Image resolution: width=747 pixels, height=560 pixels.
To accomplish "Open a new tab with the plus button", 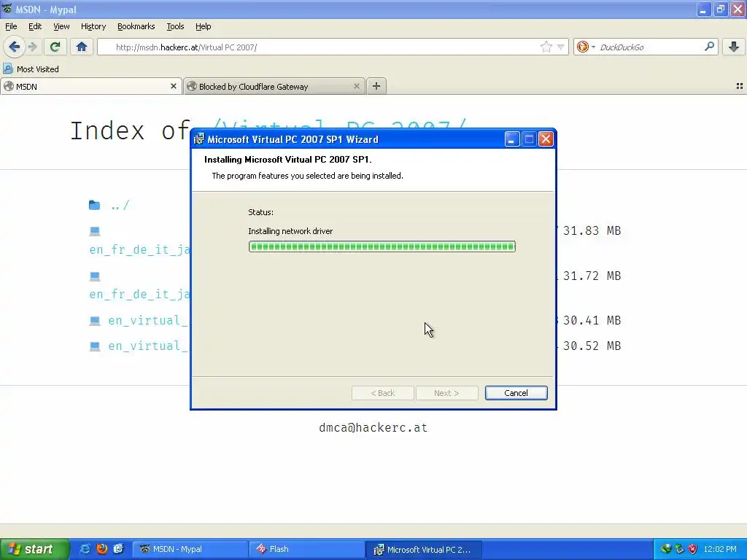I will pyautogui.click(x=376, y=86).
